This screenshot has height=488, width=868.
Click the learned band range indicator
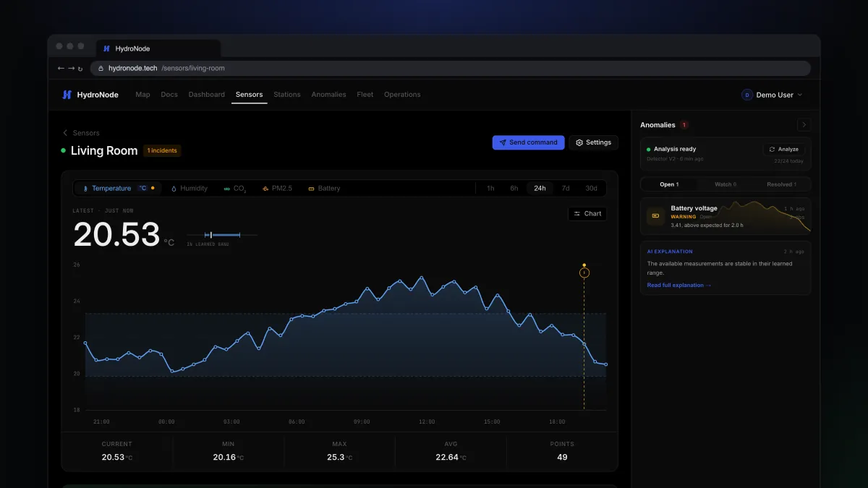(222, 235)
